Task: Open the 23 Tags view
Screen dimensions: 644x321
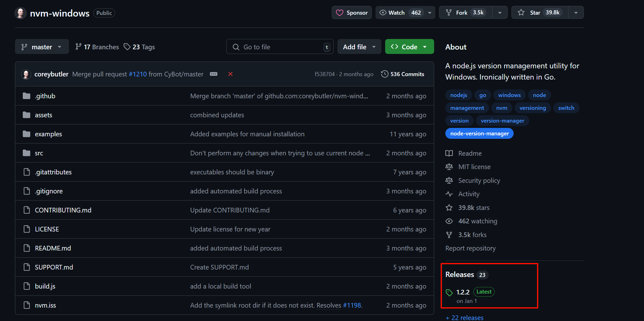Action: tap(139, 47)
